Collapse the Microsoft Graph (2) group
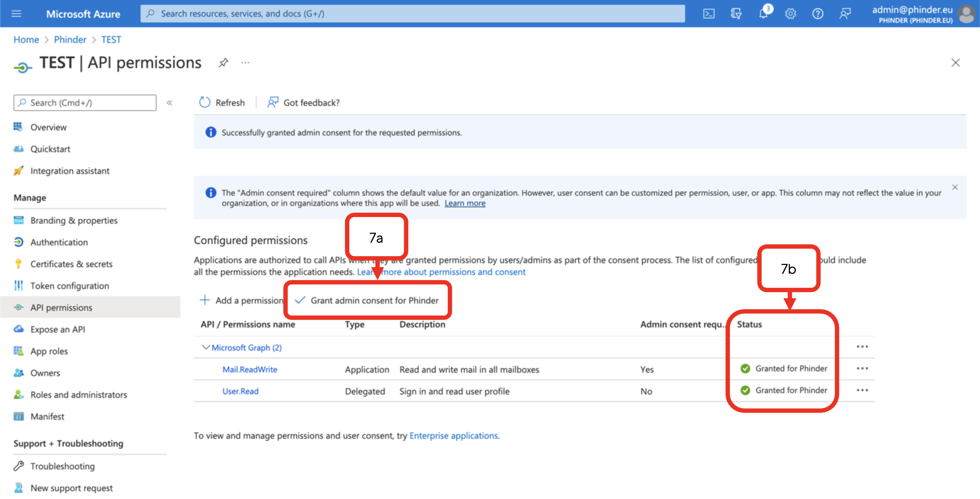 point(206,347)
